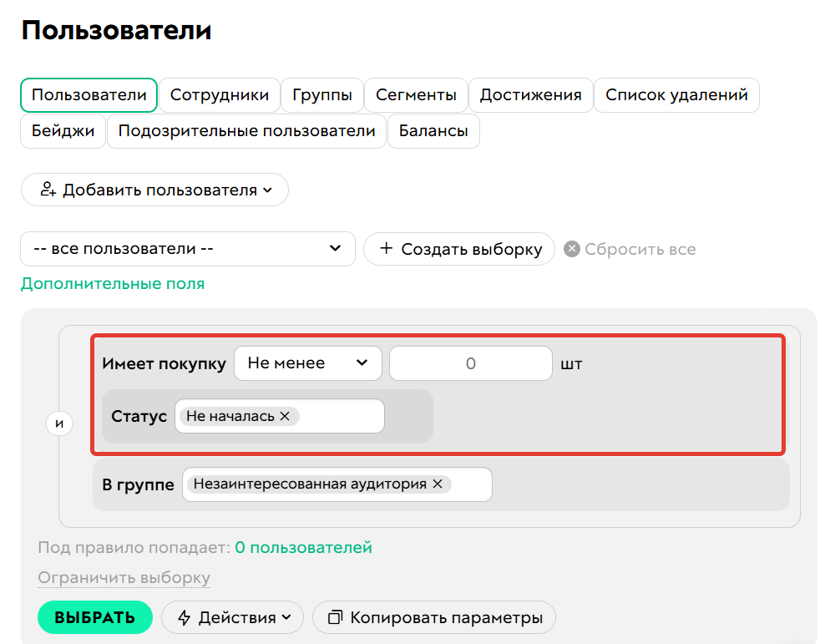This screenshot has width=825, height=644.
Task: Open the «Не менее» comparison dropdown
Action: (x=307, y=363)
